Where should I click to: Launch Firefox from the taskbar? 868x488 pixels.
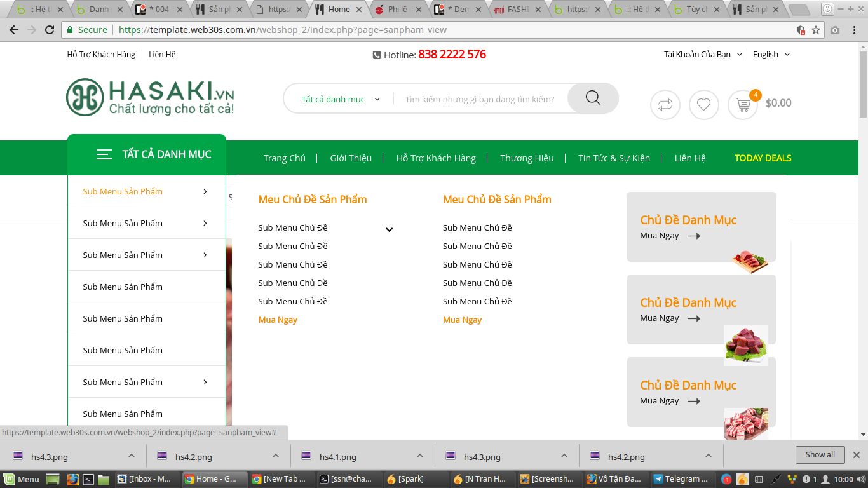pyautogui.click(x=73, y=479)
